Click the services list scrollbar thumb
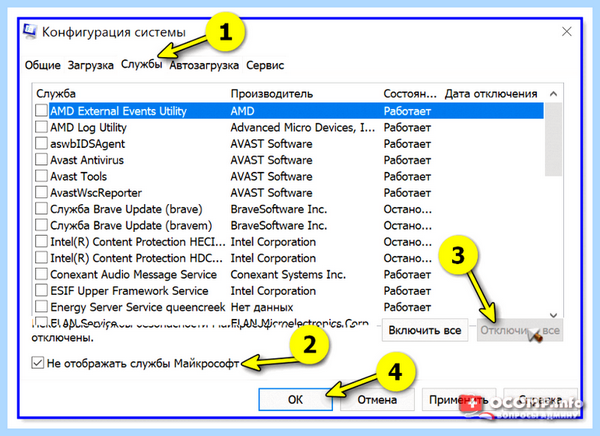This screenshot has width=600, height=436. click(553, 139)
